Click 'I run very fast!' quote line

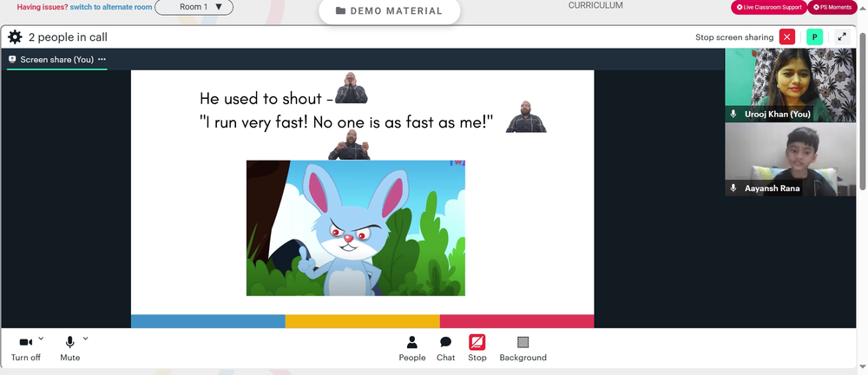coord(346,122)
